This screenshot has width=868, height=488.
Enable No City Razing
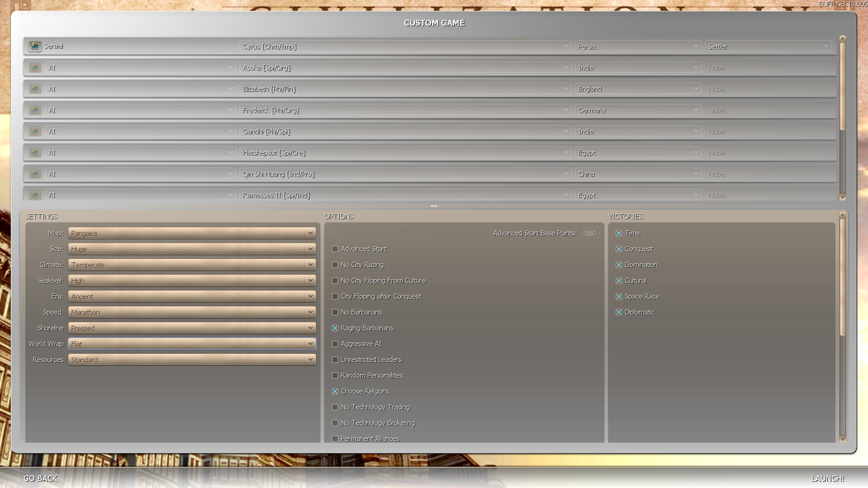point(335,264)
